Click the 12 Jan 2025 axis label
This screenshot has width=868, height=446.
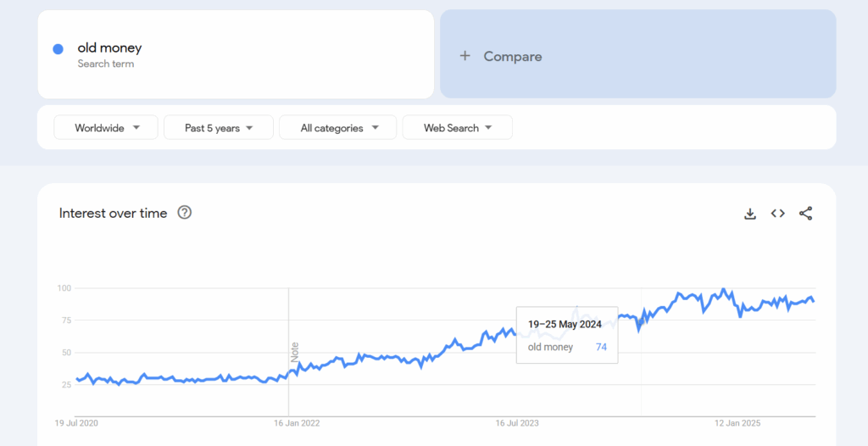[x=737, y=424]
